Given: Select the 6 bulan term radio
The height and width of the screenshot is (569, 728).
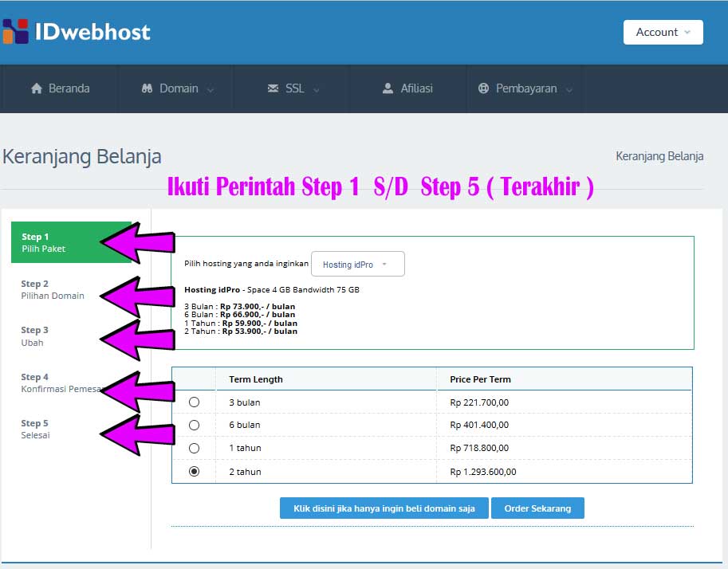Looking at the screenshot, I should [x=194, y=425].
